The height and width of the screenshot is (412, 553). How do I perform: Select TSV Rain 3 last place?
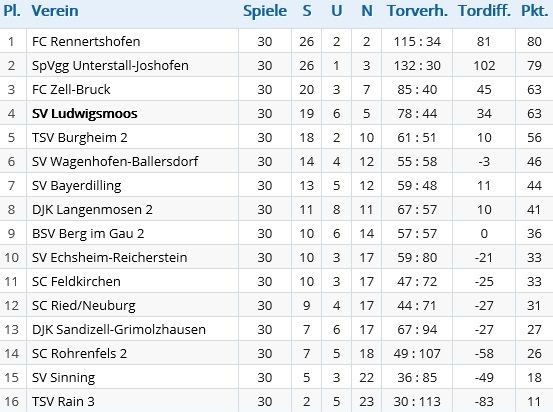pyautogui.click(x=63, y=401)
